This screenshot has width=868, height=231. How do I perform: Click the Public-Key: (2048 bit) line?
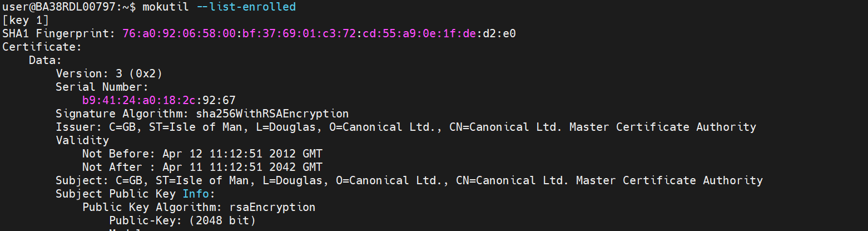(182, 220)
